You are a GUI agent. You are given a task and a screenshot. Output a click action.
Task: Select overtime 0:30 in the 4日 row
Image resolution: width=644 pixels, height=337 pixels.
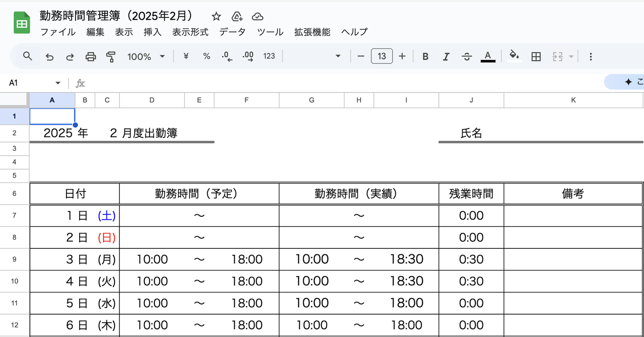(x=471, y=281)
